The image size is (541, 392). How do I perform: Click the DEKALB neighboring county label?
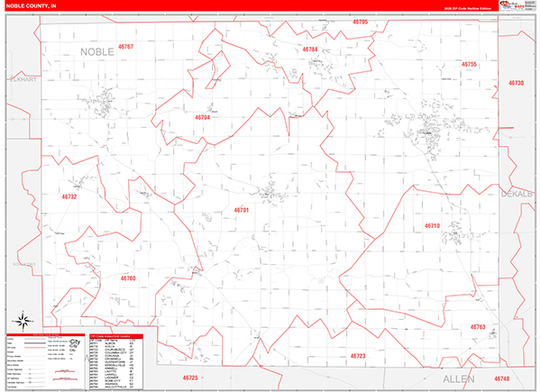point(517,194)
